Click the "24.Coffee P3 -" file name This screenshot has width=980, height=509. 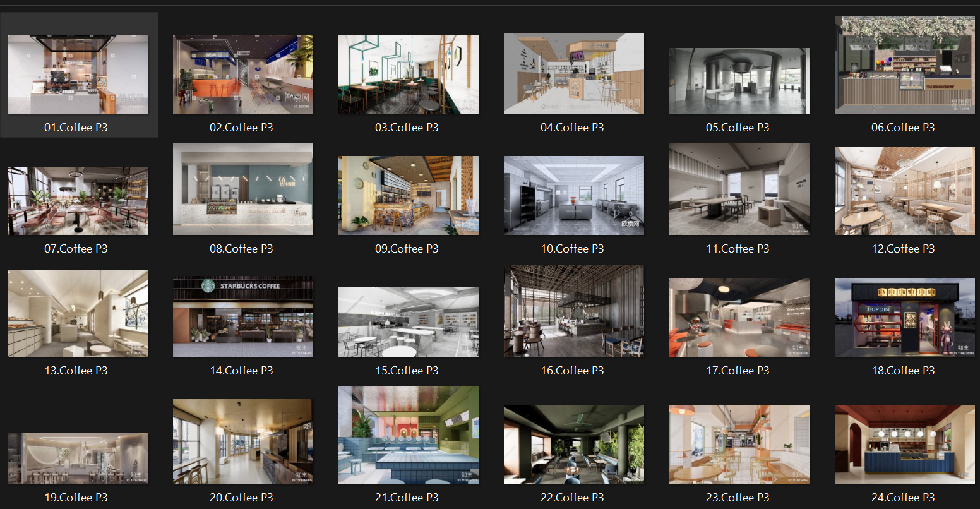click(907, 498)
